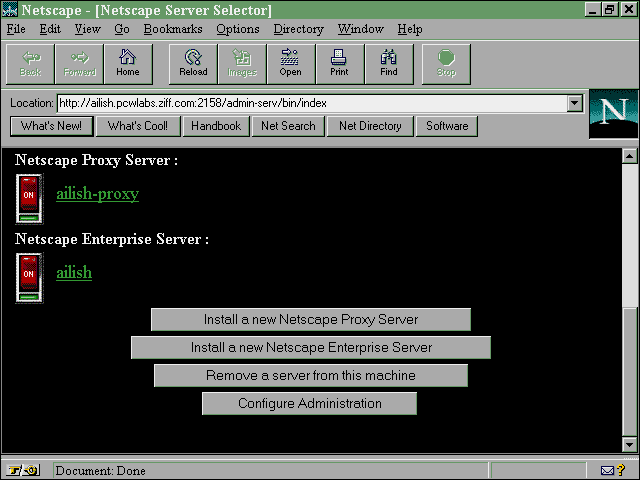
Task: Click Configure Administration button
Action: [x=310, y=404]
